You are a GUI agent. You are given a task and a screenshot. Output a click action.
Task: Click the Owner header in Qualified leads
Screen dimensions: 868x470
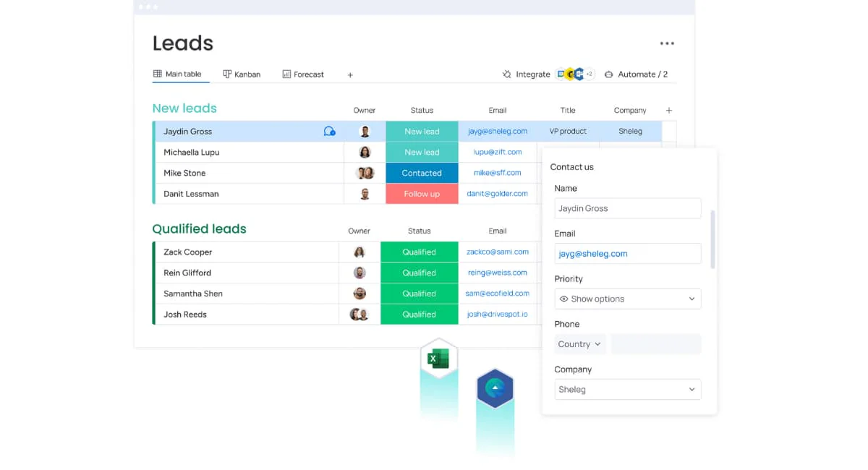(x=359, y=231)
